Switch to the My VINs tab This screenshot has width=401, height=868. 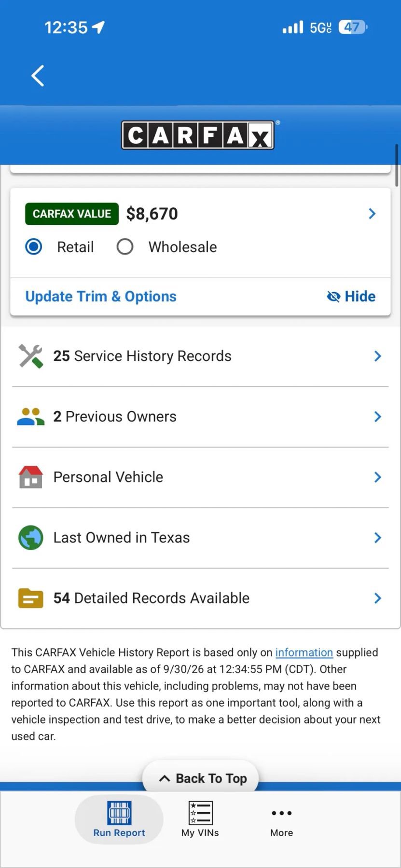(200, 820)
